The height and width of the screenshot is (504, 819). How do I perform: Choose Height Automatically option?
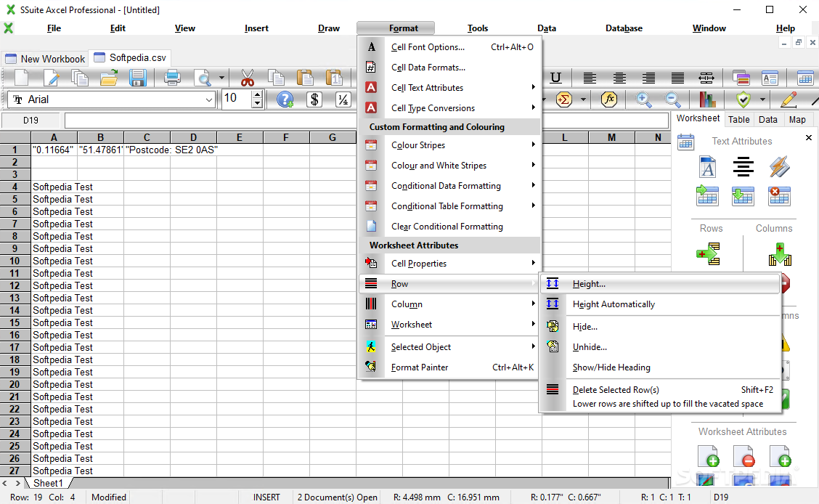point(660,304)
